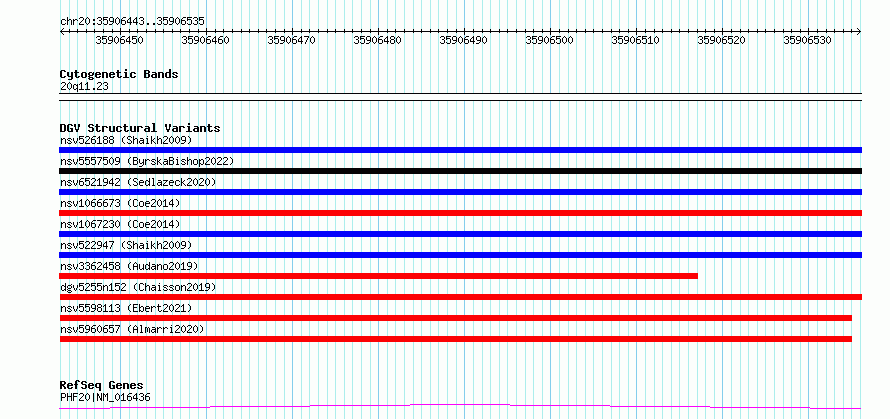Select the Cytogenetic Bands track heading
Image resolution: width=890 pixels, height=419 pixels.
click(x=119, y=74)
